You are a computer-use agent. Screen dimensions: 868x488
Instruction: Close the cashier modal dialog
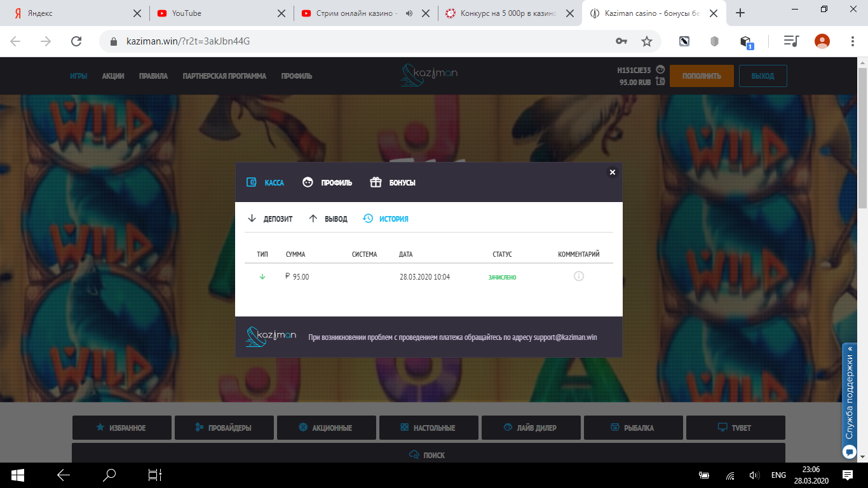click(612, 172)
